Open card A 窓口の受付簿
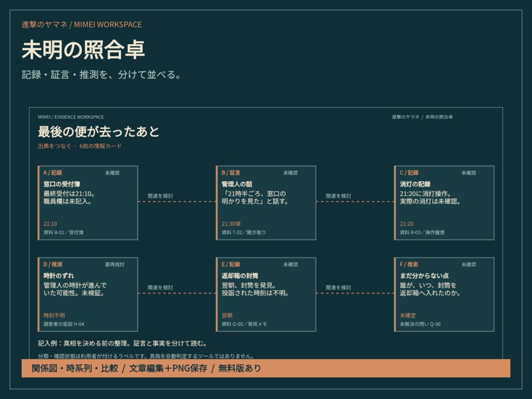 [x=88, y=203]
